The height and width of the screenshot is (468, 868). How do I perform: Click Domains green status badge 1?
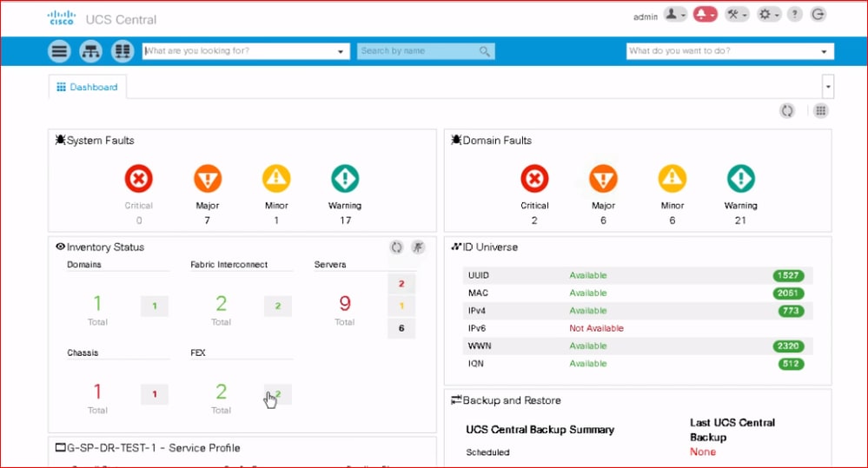155,306
